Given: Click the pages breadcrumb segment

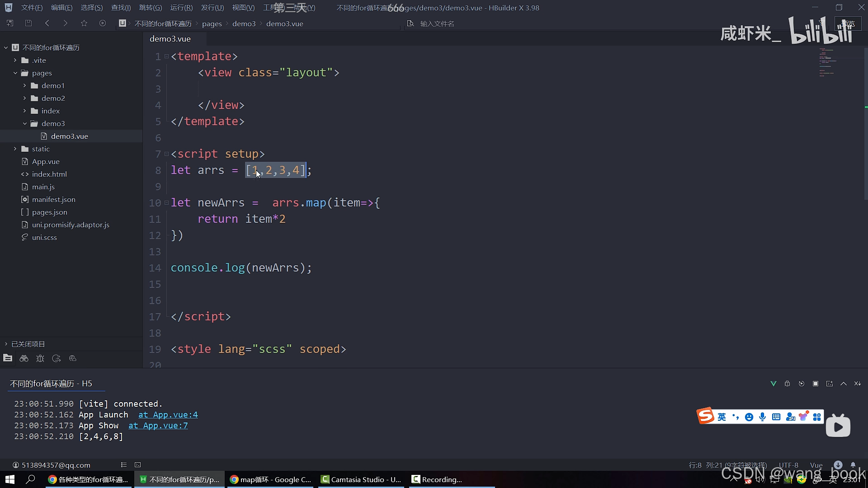Looking at the screenshot, I should tap(212, 23).
